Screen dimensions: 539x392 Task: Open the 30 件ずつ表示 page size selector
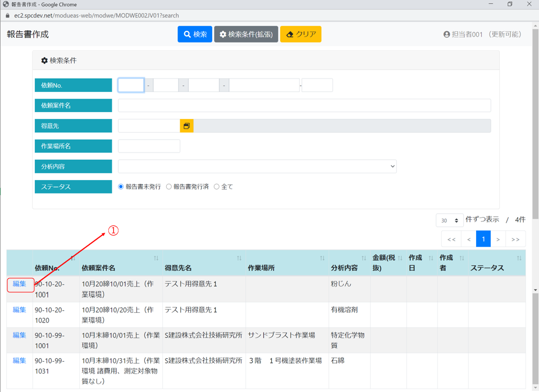pos(450,220)
